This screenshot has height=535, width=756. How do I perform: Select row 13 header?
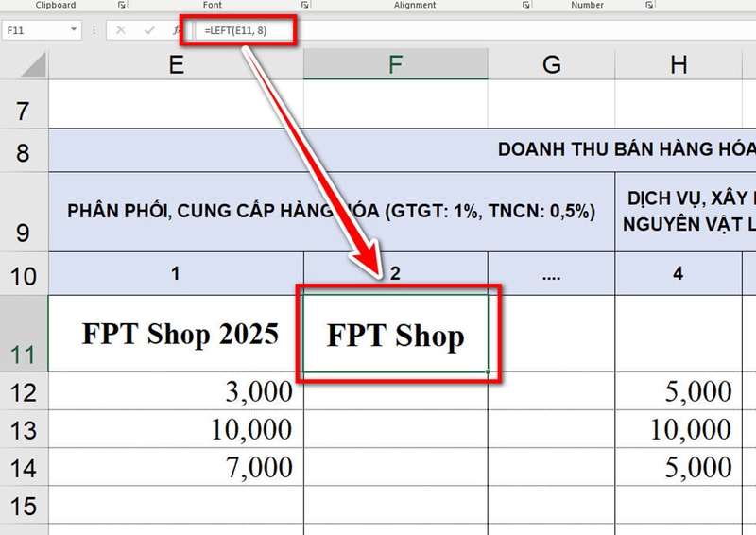point(24,429)
